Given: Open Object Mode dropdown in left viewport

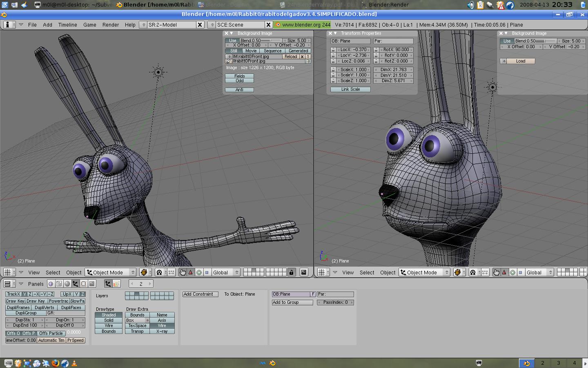Looking at the screenshot, I should 111,272.
